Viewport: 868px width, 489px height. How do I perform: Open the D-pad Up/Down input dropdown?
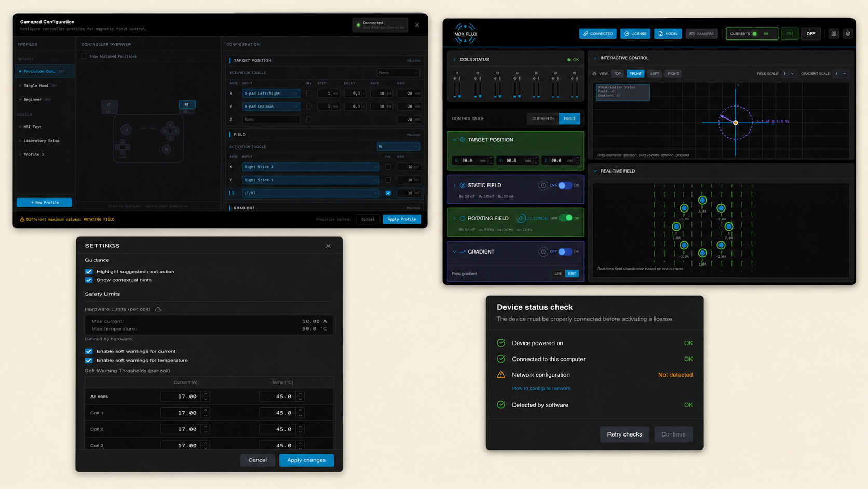[x=271, y=107]
